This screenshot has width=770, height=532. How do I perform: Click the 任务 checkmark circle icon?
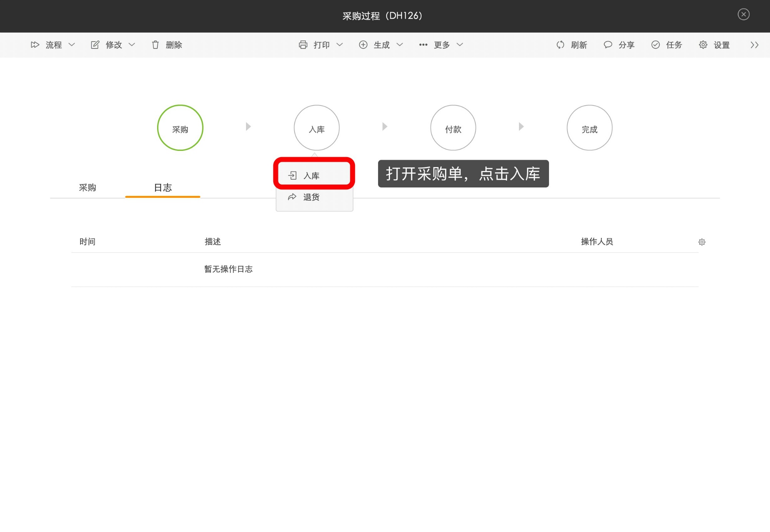coord(655,45)
